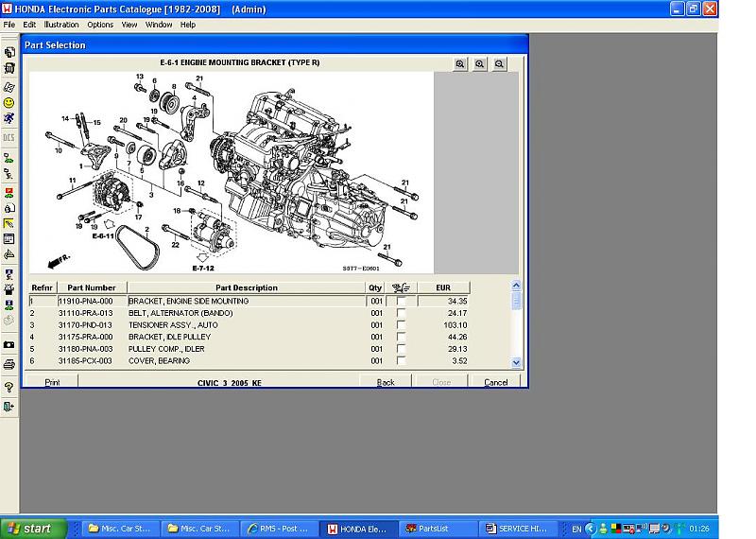Click the basket icon below the stacked boxes

pos(9,68)
